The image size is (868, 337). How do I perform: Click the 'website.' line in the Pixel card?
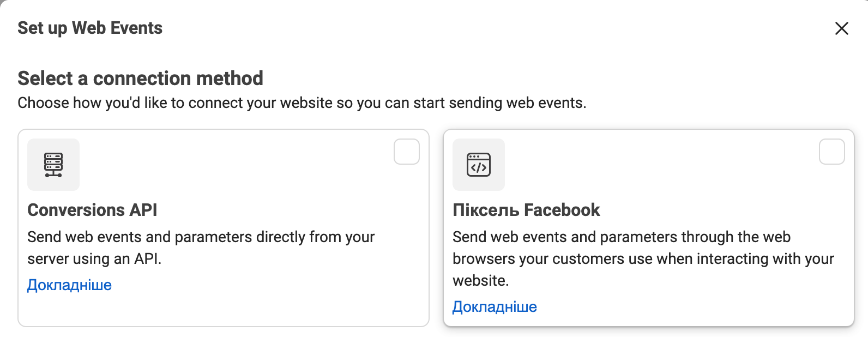480,281
